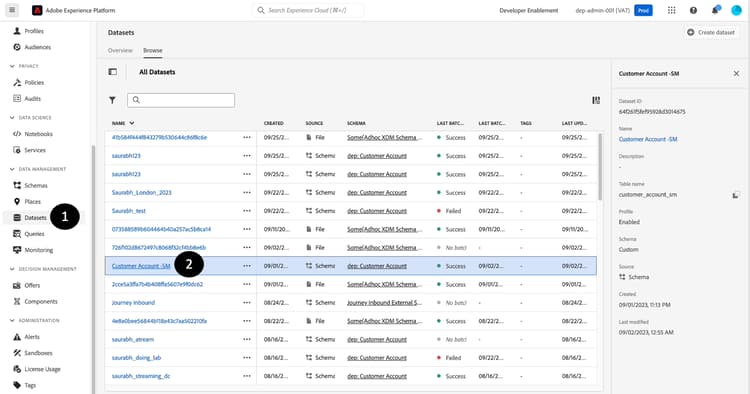Open more actions for Customer Account -SM row
Screen dimensions: 750x394
[247, 266]
